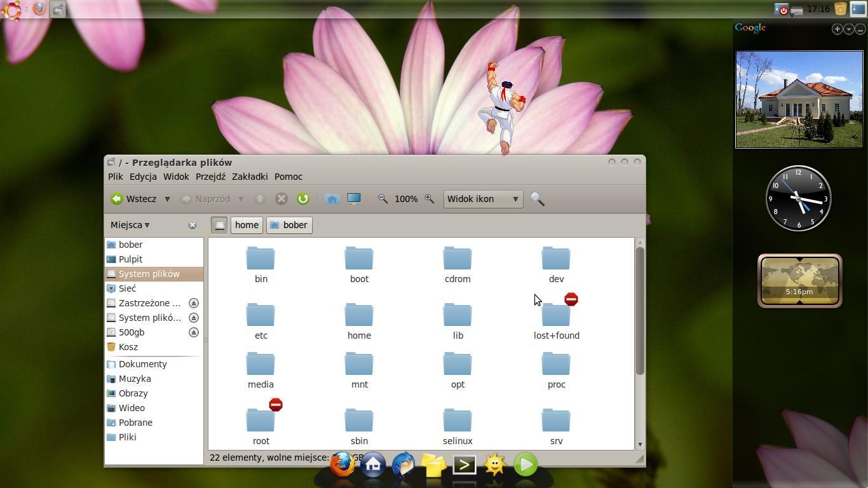
Task: Click the home path breadcrumb button
Action: coord(247,225)
